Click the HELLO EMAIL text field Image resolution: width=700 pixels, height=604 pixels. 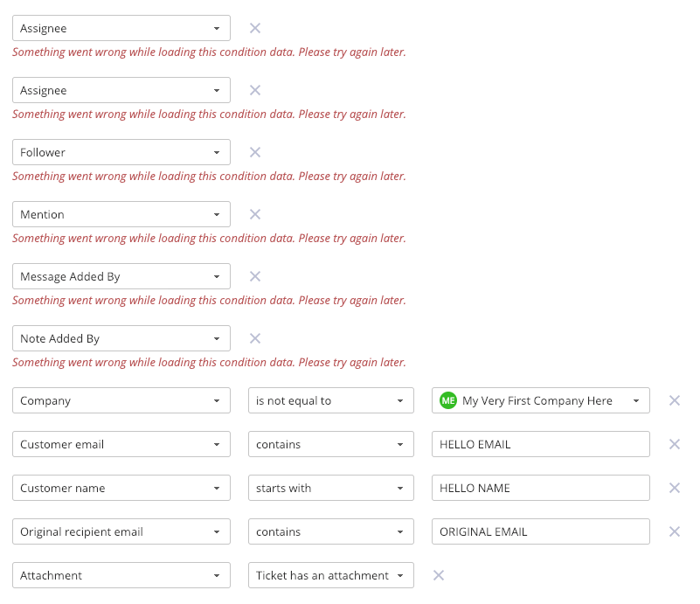541,444
